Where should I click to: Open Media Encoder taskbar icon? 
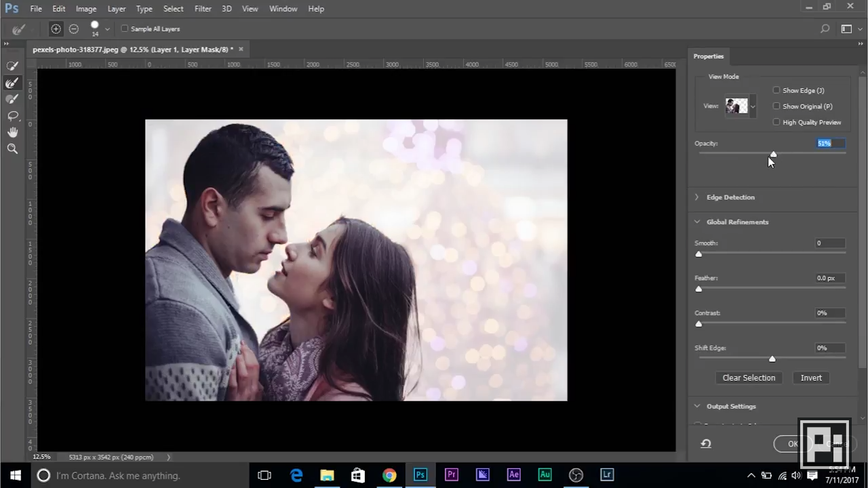tap(482, 475)
